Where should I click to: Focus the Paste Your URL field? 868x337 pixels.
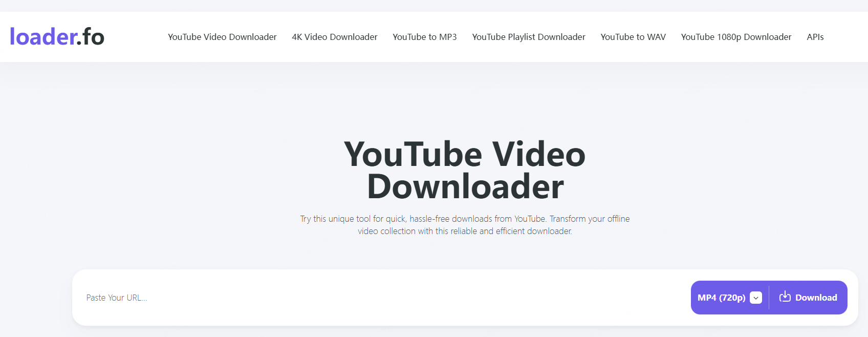(381, 298)
